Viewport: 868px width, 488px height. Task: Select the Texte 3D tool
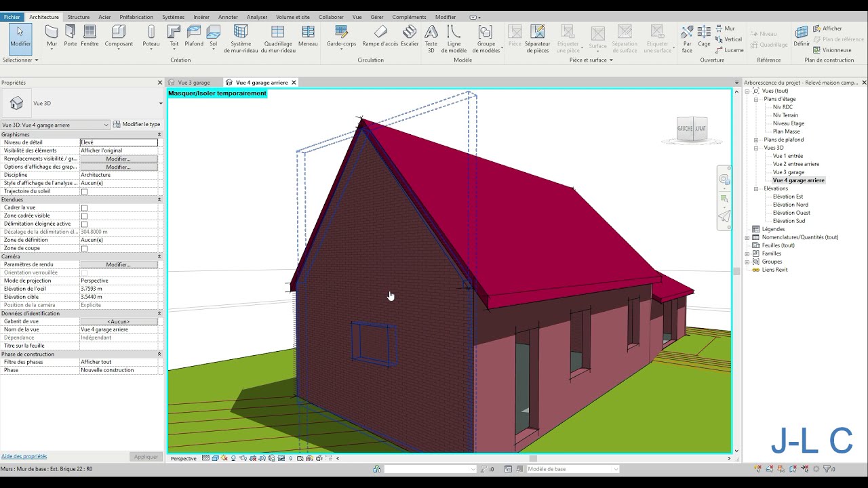point(431,39)
